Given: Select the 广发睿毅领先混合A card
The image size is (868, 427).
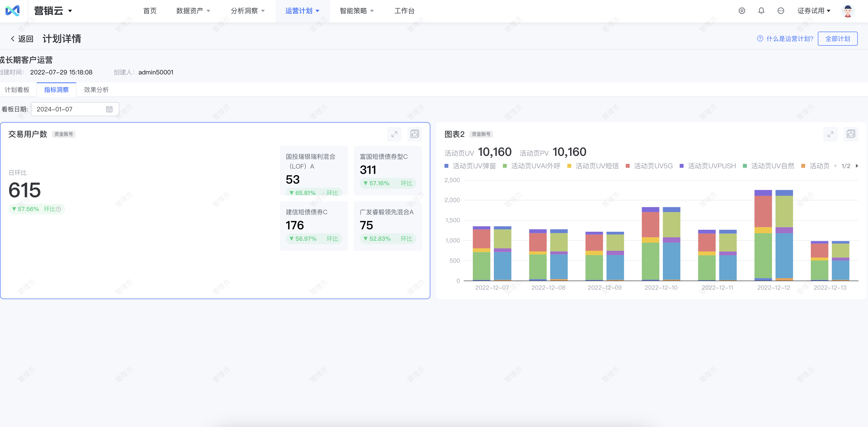Looking at the screenshot, I should click(388, 226).
